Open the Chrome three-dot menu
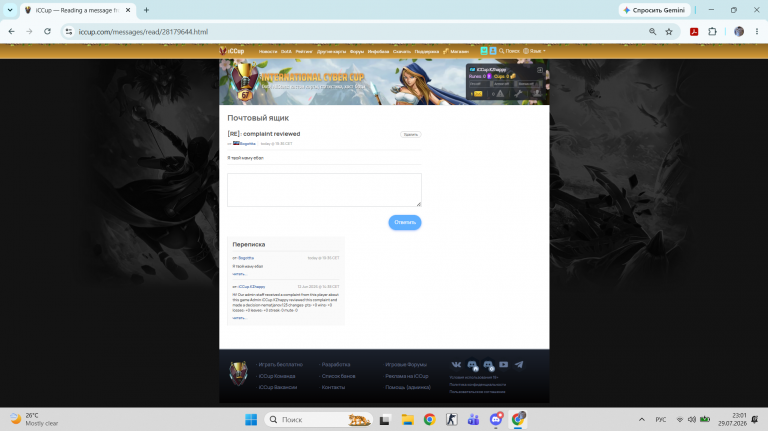The image size is (768, 431). click(757, 31)
